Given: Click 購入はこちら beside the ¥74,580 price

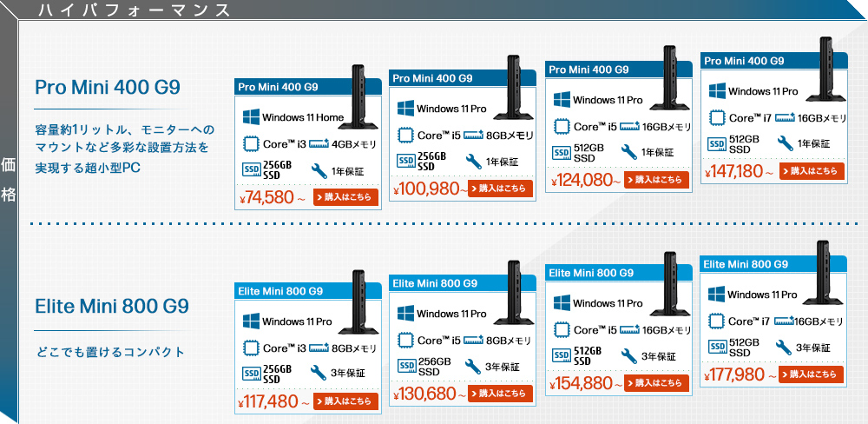Looking at the screenshot, I should pos(346,197).
